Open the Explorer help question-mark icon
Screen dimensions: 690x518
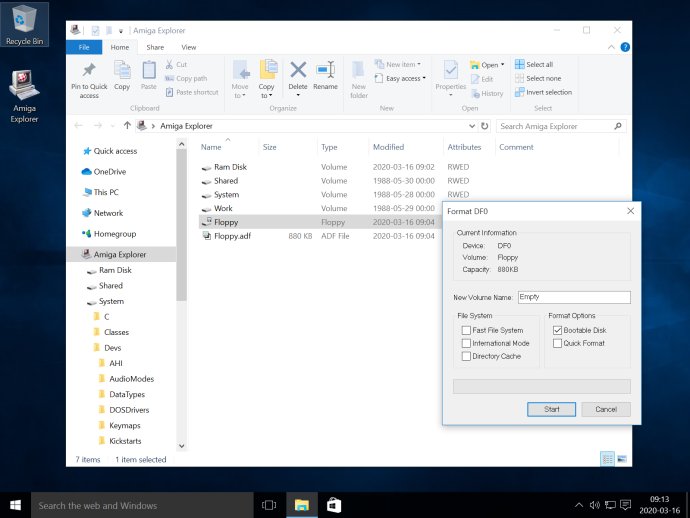tap(625, 47)
